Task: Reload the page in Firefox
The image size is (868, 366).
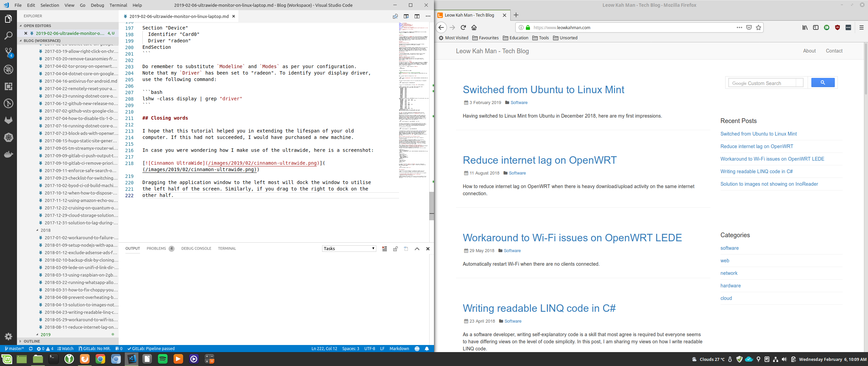Action: click(463, 27)
